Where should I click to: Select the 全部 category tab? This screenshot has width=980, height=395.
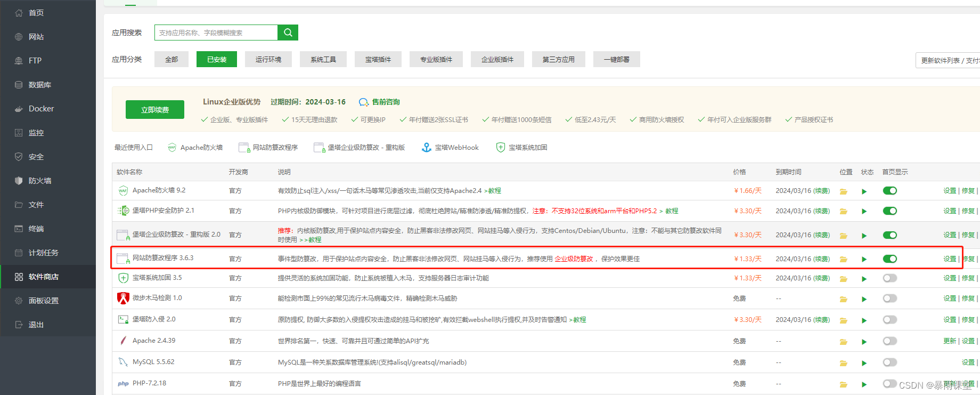171,59
